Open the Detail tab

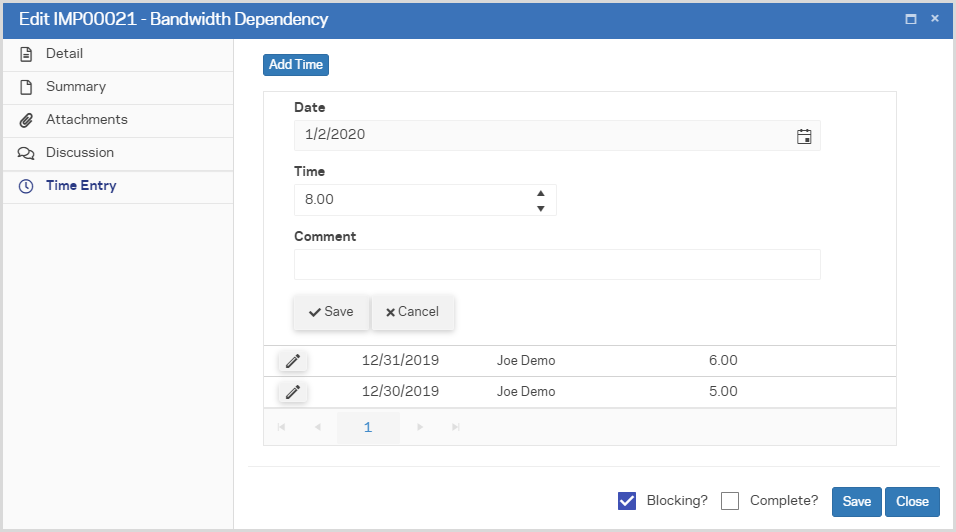[64, 54]
